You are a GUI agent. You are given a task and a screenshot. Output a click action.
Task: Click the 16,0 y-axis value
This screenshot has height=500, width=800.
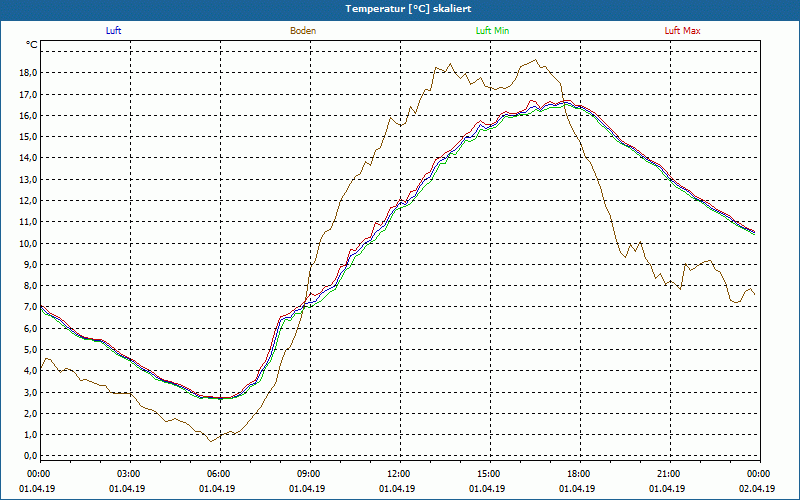(29, 115)
